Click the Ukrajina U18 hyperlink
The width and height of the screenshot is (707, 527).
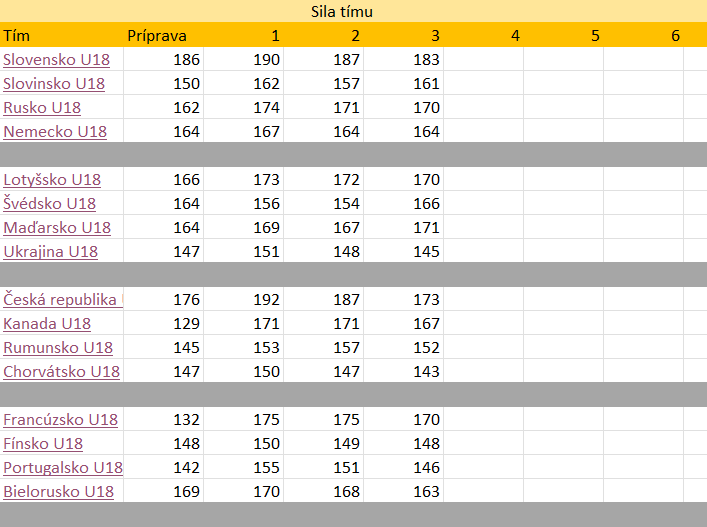click(x=50, y=251)
